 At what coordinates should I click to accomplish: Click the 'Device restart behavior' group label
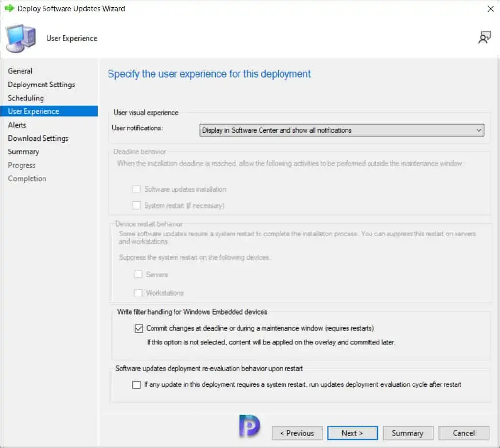(x=149, y=224)
